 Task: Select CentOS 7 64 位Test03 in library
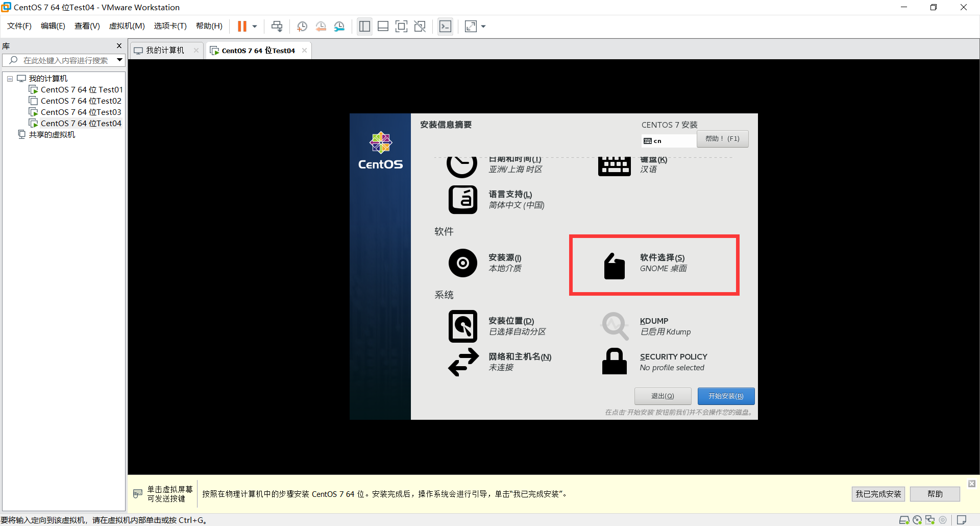click(81, 112)
